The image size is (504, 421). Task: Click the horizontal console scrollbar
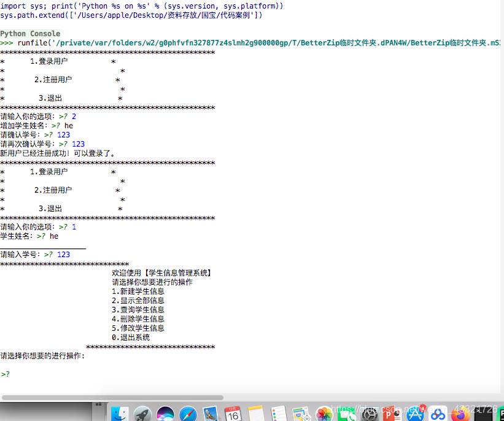pyautogui.click(x=112, y=398)
